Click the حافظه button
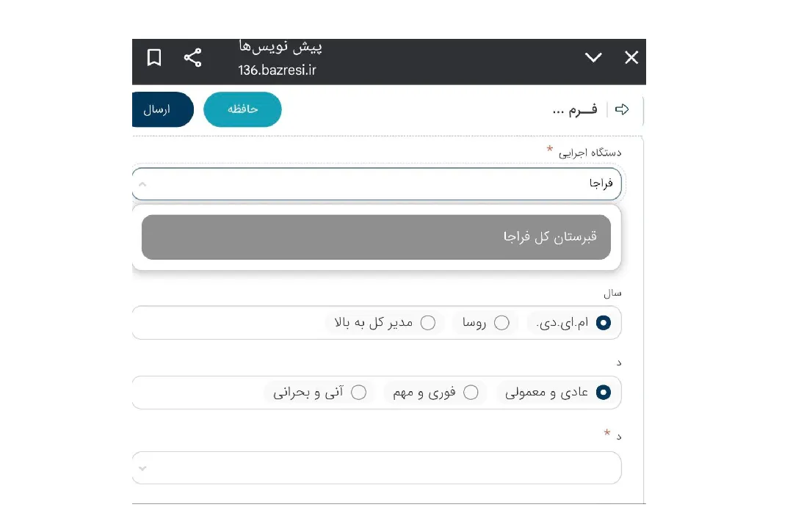 click(x=242, y=109)
